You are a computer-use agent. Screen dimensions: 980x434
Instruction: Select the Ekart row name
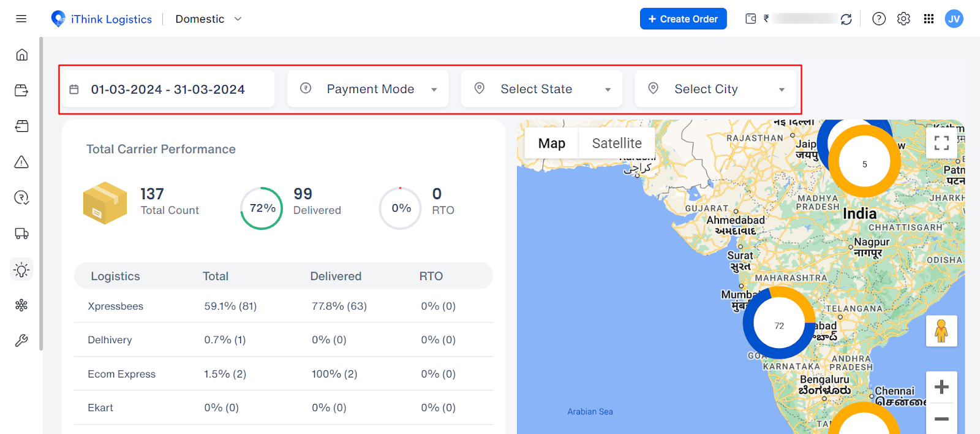coord(100,408)
